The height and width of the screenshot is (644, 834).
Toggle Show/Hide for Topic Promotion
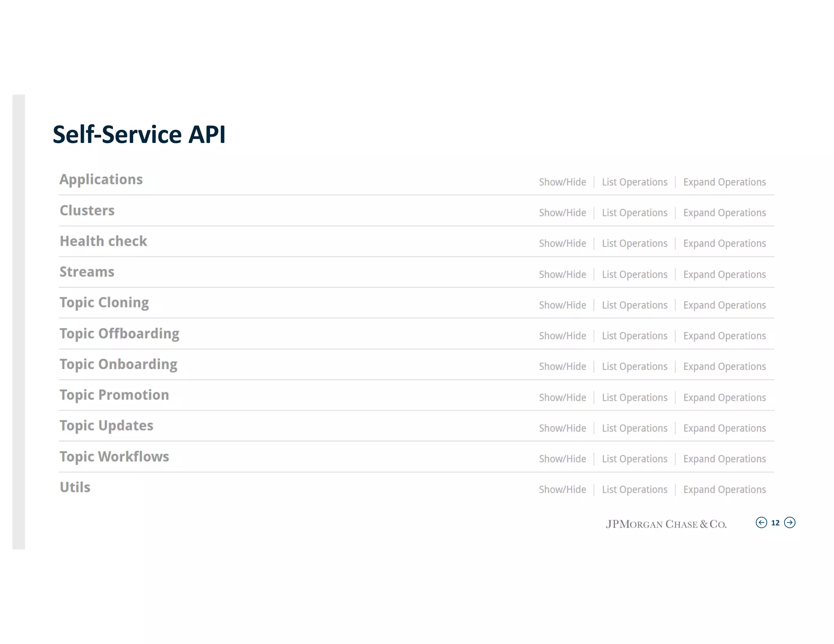[562, 397]
